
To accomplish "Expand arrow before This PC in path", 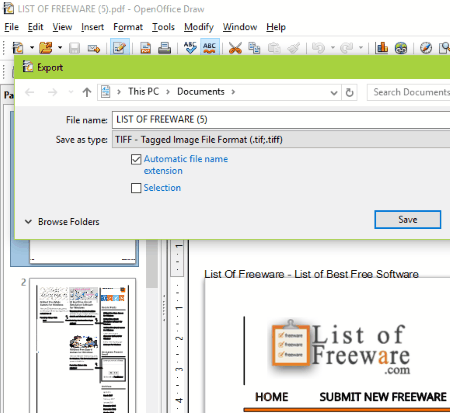I will tap(119, 92).
